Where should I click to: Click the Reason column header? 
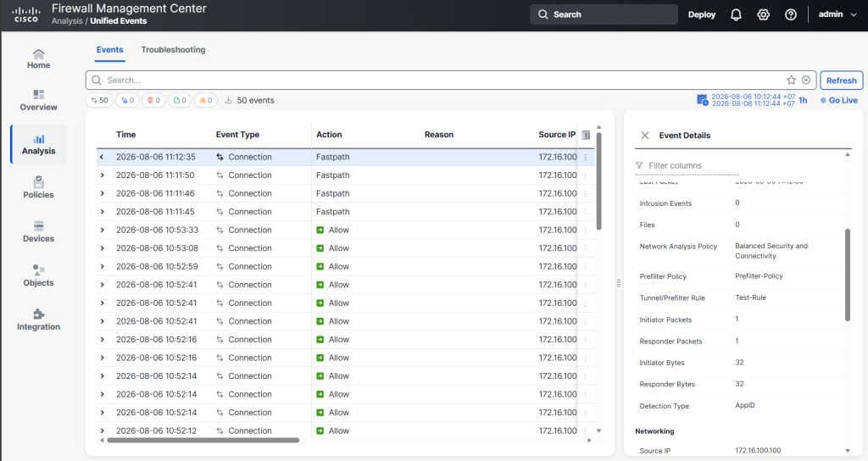439,135
